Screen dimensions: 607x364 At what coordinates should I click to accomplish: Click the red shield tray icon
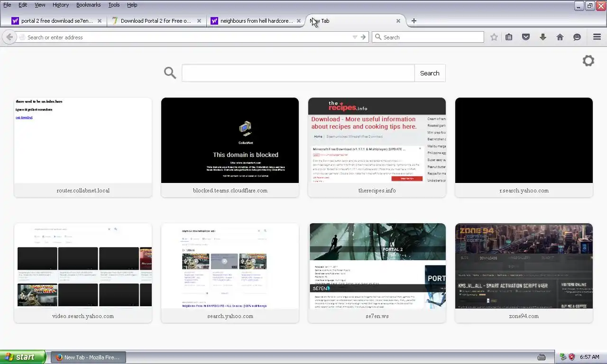point(571,357)
